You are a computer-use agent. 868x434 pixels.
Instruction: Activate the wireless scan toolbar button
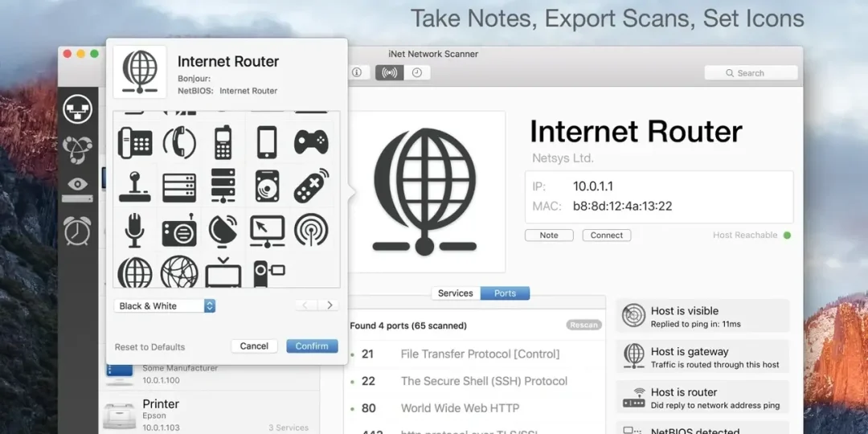(x=389, y=72)
